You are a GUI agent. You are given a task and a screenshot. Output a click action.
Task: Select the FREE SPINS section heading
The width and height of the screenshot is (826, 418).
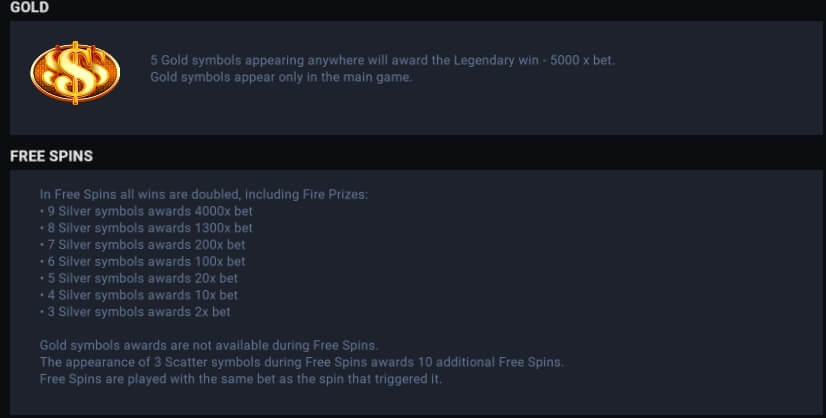click(51, 156)
